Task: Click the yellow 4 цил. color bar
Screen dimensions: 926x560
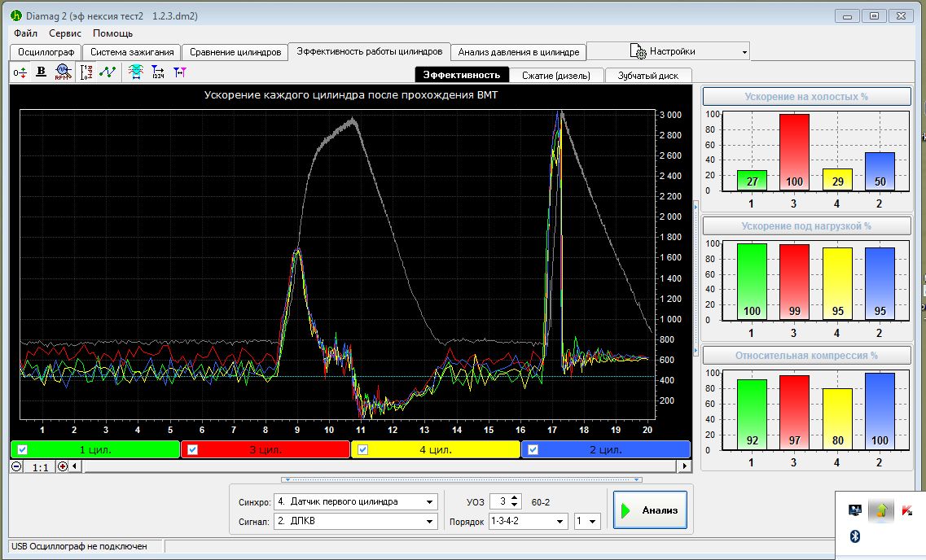Action: click(436, 449)
